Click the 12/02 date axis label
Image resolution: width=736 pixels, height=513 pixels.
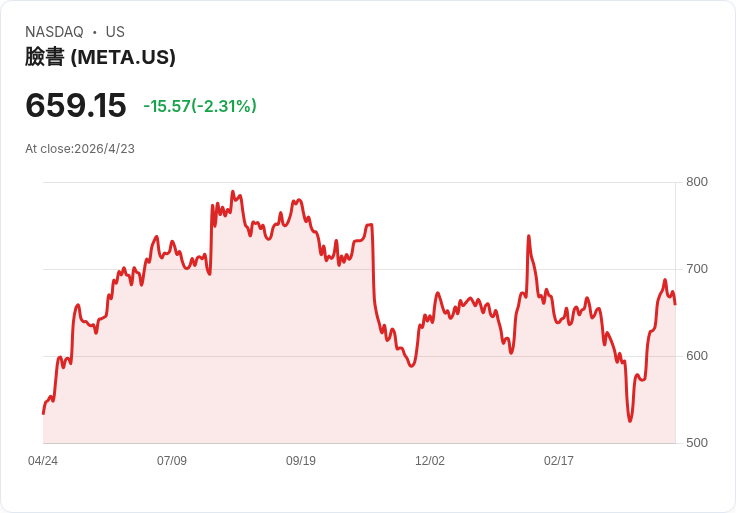pos(430,461)
